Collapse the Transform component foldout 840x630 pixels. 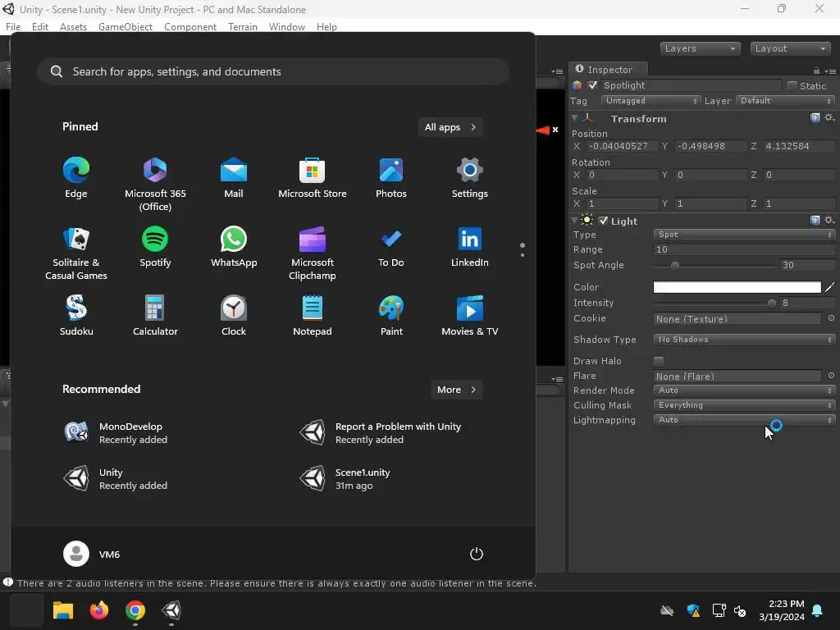point(575,118)
